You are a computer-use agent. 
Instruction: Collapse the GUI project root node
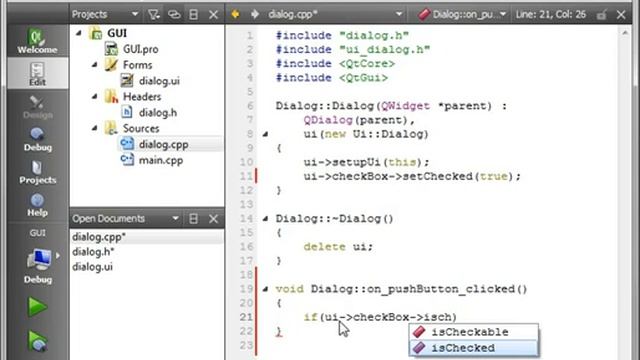pos(78,33)
